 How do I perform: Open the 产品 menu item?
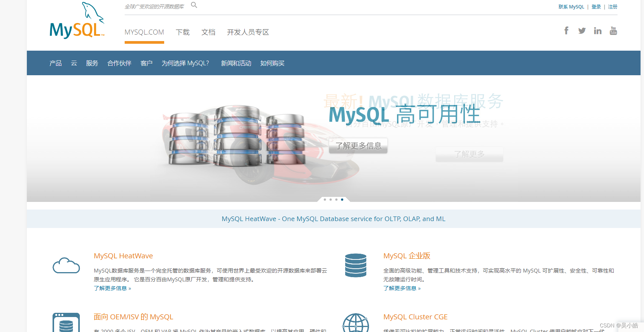(56, 63)
